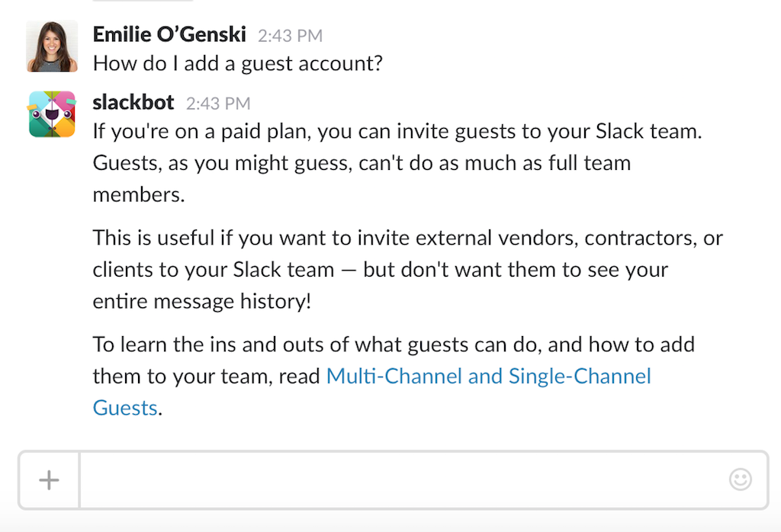Click the text 'entire message history!'
Screen dimensions: 781x532
202,301
